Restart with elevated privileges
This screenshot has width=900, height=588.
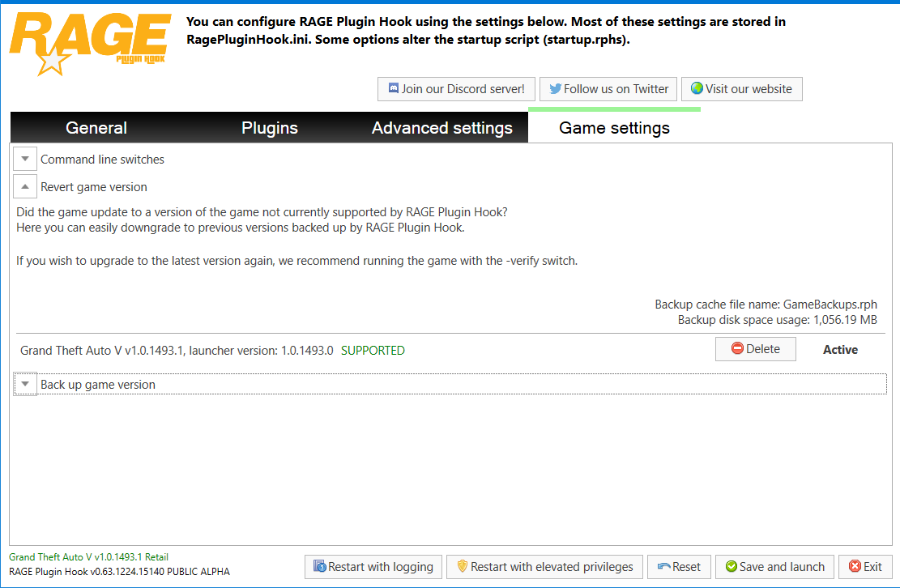(544, 567)
